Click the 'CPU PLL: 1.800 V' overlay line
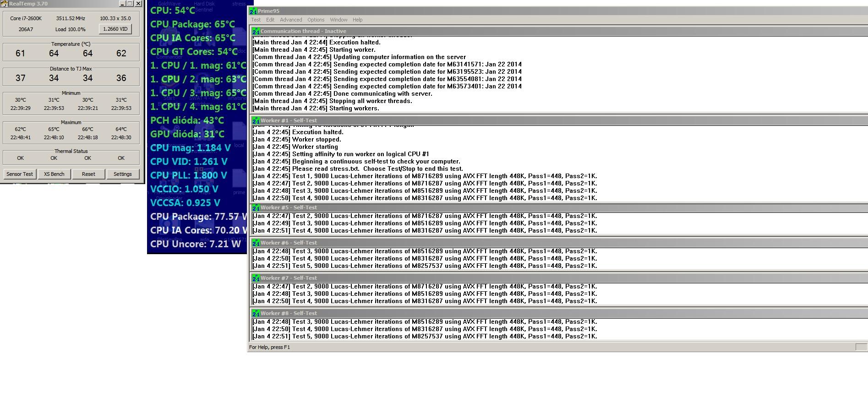This screenshot has height=419, width=868. point(189,175)
